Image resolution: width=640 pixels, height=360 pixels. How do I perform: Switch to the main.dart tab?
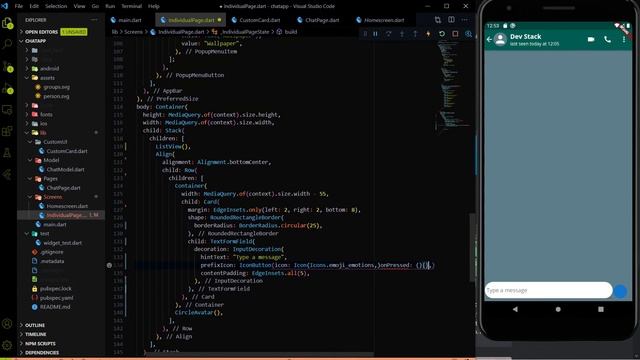130,20
